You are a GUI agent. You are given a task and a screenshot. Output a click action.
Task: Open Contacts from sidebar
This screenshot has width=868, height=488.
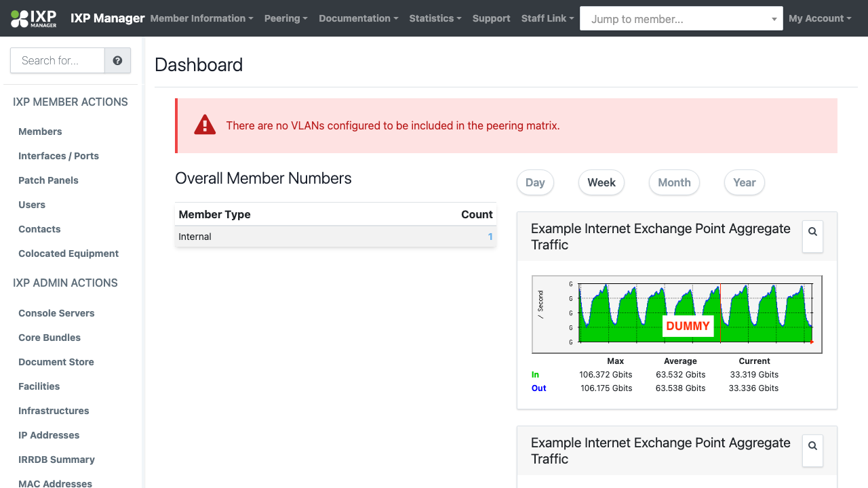pos(39,229)
